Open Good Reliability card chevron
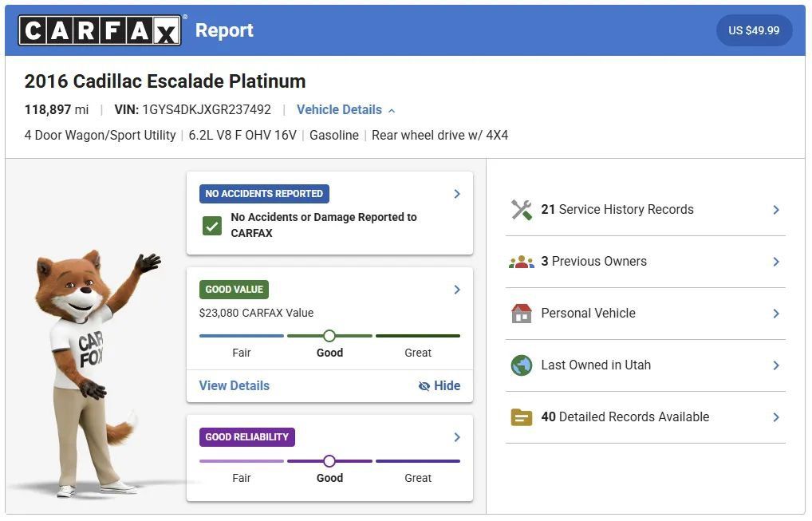 click(x=457, y=437)
